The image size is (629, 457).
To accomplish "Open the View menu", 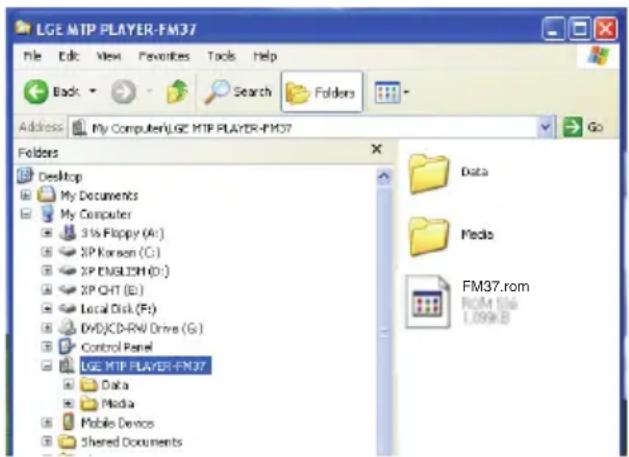I will (109, 56).
